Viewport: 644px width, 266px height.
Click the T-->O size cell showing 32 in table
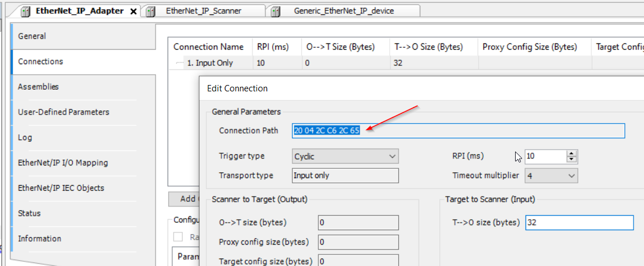pos(434,63)
